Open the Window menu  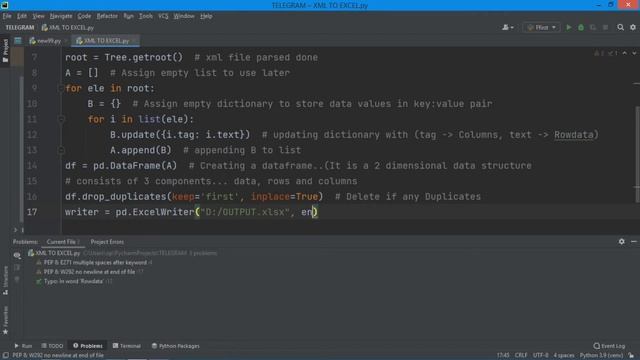(x=184, y=16)
